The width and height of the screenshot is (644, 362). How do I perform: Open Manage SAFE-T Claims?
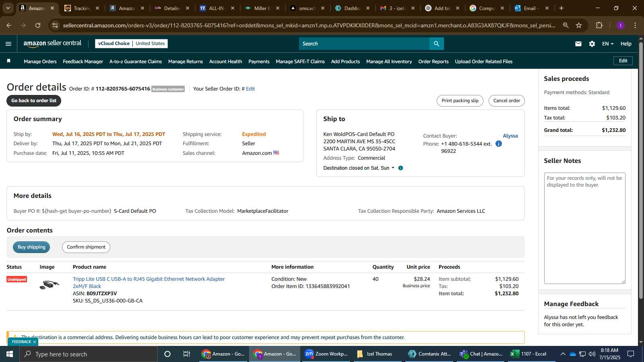tap(300, 62)
